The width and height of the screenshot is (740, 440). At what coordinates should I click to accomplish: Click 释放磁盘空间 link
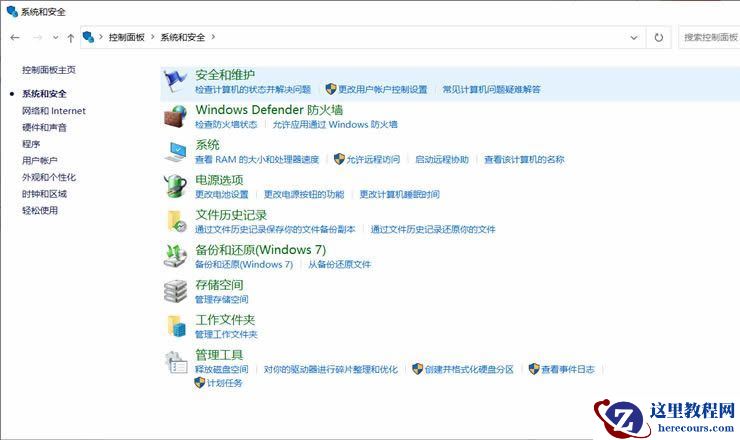(222, 369)
